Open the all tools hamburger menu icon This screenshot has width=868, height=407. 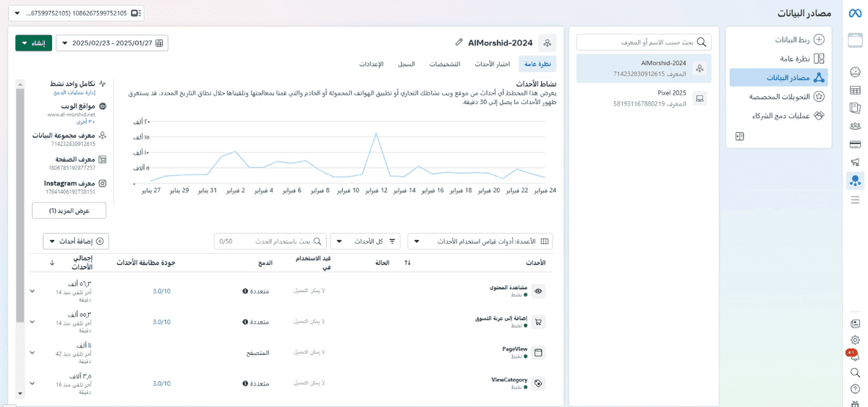click(x=855, y=200)
